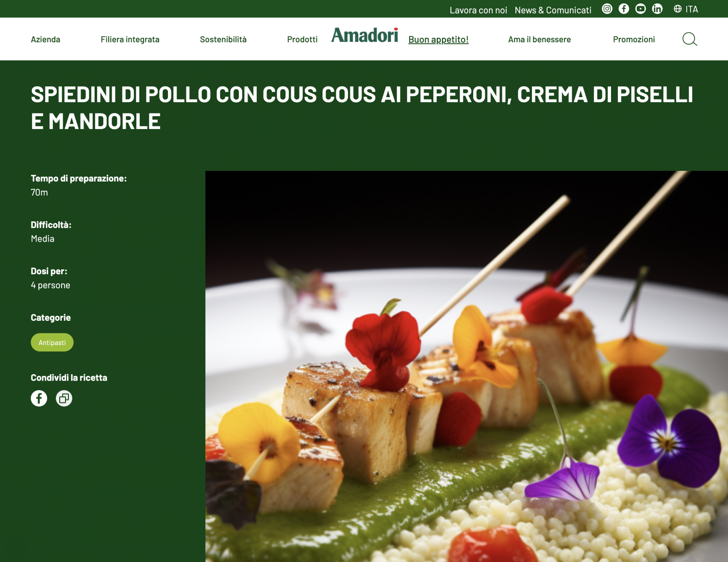This screenshot has height=562, width=728.
Task: Open the Filiera integrata menu
Action: tap(130, 39)
